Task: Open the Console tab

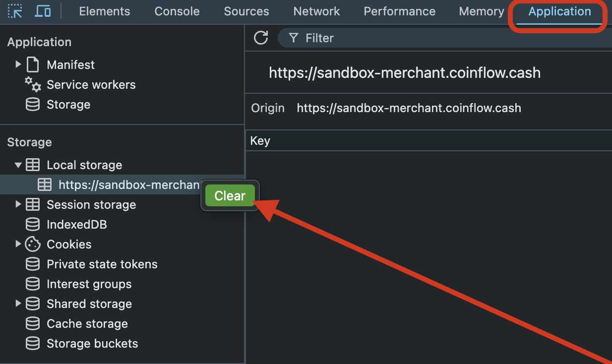Action: point(177,11)
